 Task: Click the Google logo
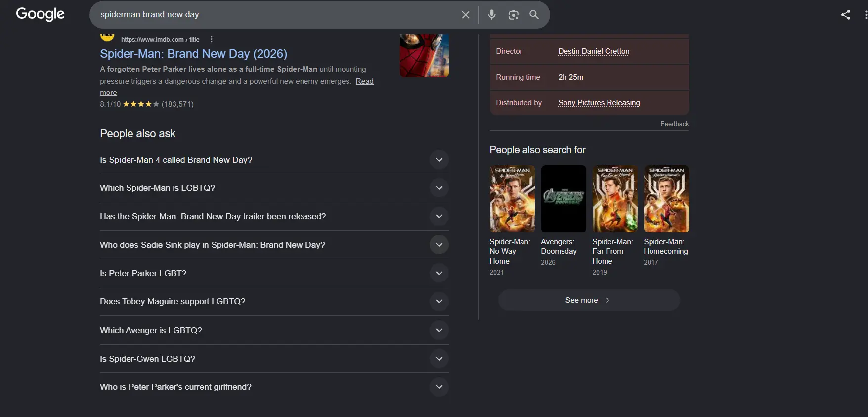click(40, 14)
